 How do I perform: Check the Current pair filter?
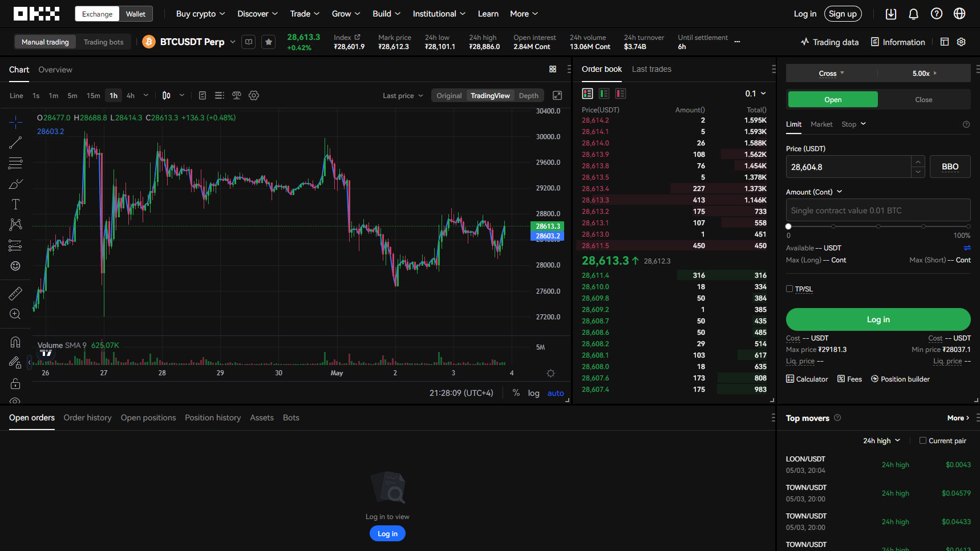point(922,440)
